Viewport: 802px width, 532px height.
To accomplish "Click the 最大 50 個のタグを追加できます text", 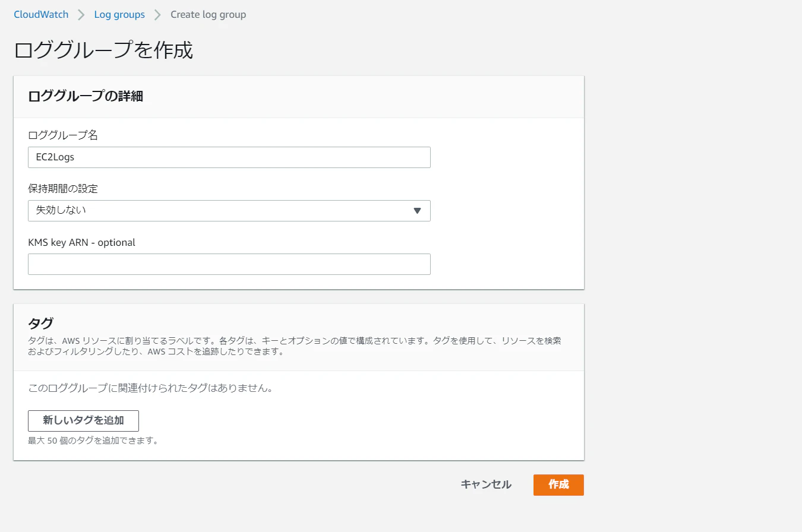I will coord(93,441).
